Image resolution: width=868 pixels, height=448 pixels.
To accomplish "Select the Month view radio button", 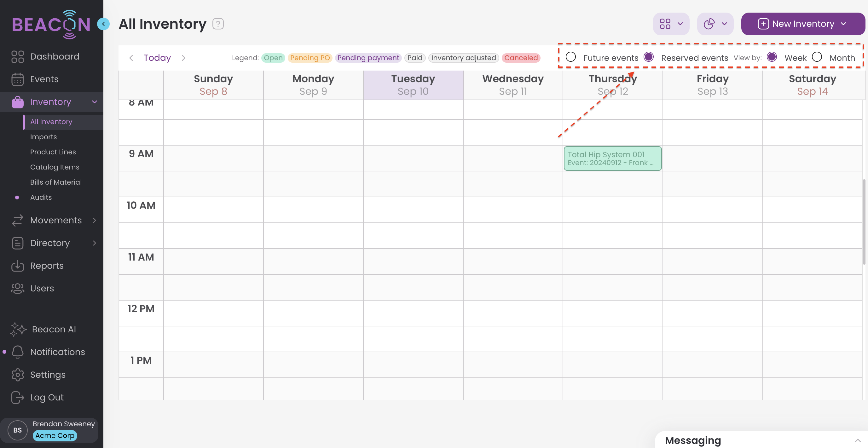I will pyautogui.click(x=817, y=57).
